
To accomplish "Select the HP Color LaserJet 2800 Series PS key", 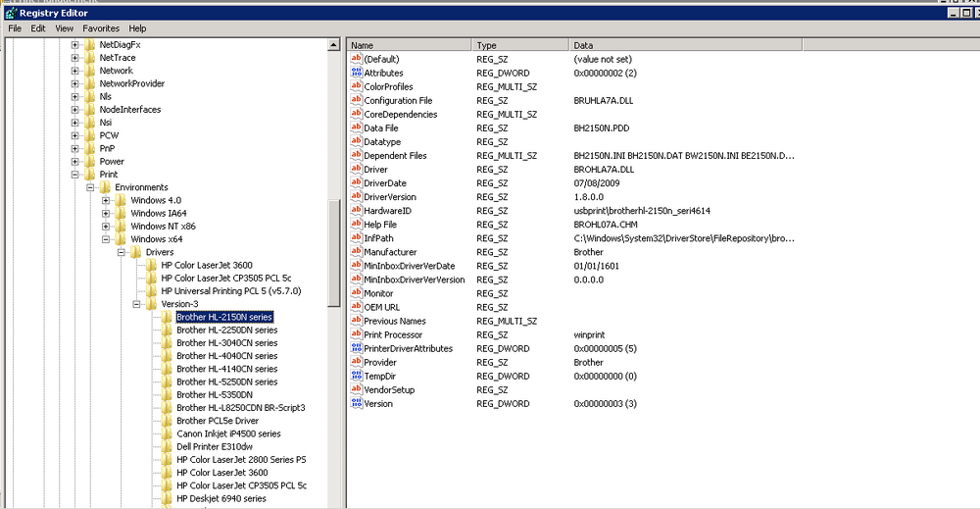I will click(x=241, y=460).
